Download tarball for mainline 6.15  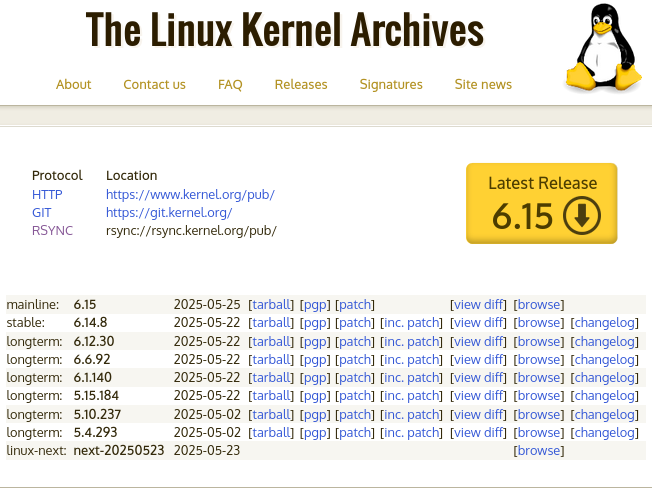tap(271, 305)
